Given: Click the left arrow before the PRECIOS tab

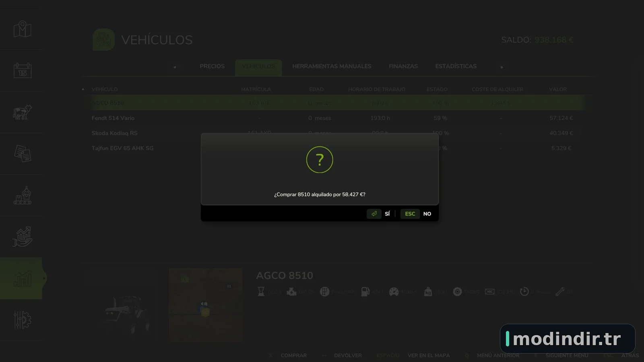Looking at the screenshot, I should pyautogui.click(x=175, y=67).
